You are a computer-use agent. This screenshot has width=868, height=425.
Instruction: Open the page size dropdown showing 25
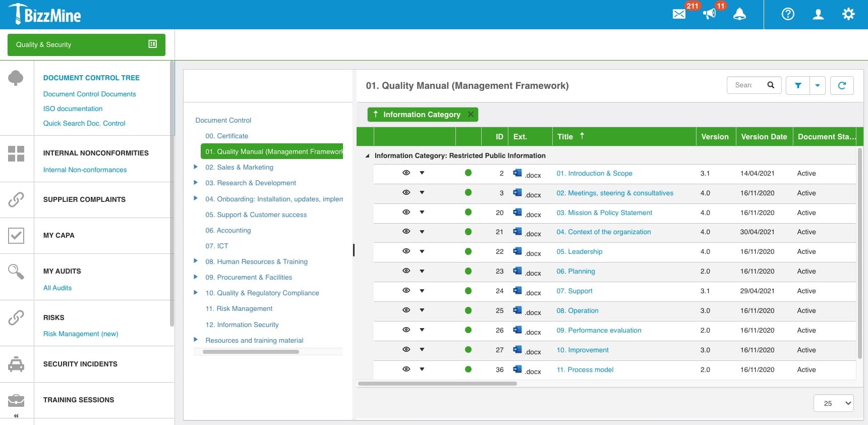pos(833,403)
